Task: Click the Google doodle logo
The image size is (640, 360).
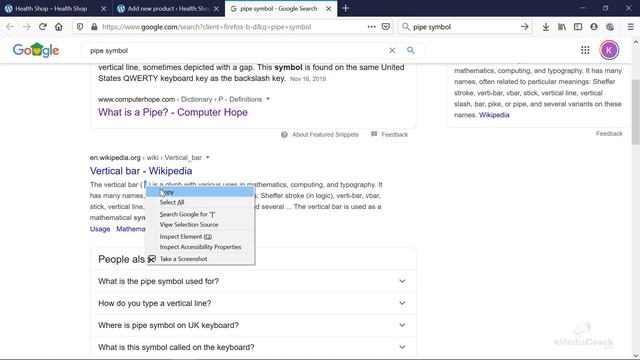Action: coord(36,50)
